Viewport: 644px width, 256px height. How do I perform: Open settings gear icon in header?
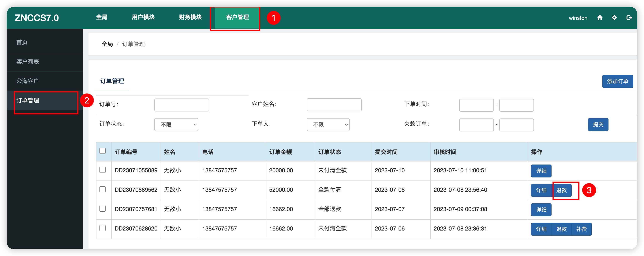[x=614, y=17]
